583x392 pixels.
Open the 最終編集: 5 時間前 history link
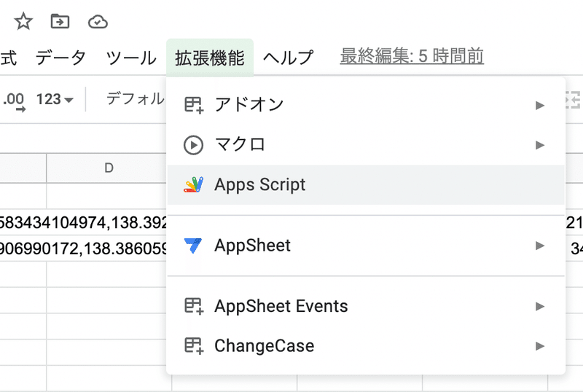412,56
